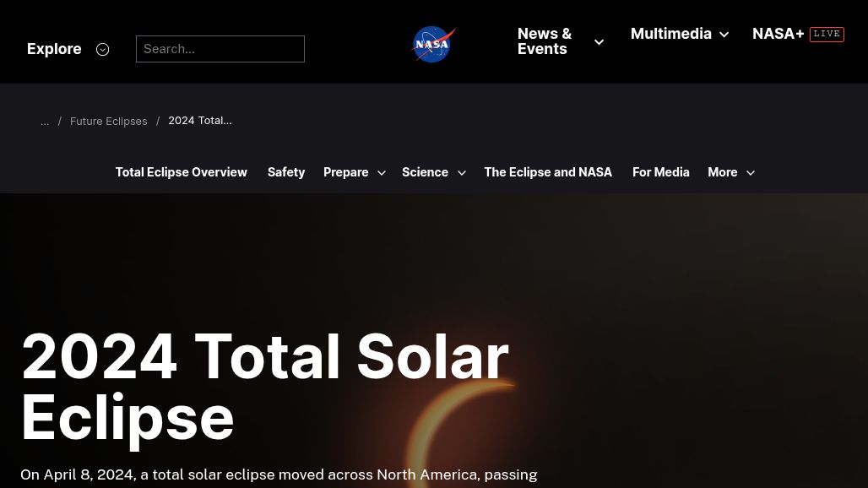
Task: Select the Total Eclipse Overview tab
Action: (x=181, y=171)
